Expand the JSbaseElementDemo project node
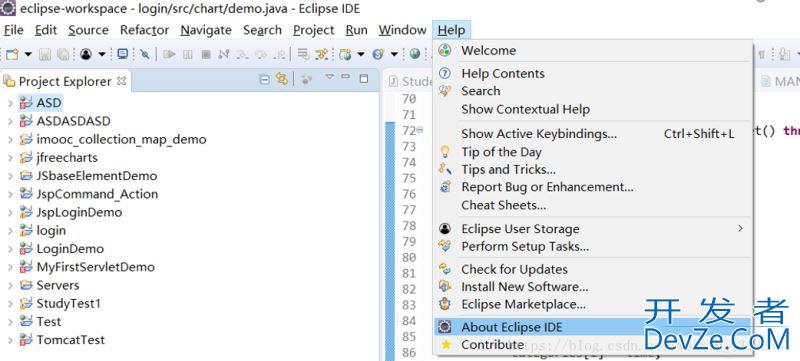 click(x=10, y=176)
